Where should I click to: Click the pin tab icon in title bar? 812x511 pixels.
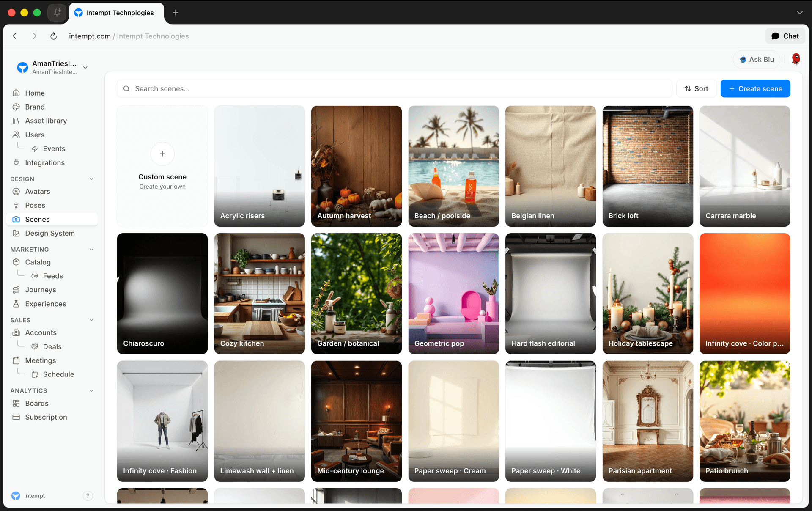click(x=57, y=13)
